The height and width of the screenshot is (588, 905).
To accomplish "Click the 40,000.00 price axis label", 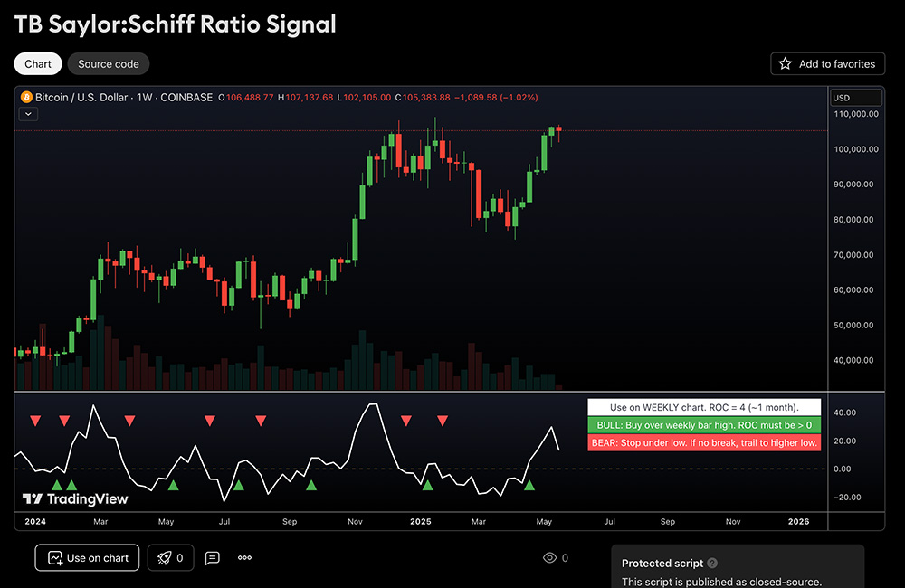I will point(853,360).
